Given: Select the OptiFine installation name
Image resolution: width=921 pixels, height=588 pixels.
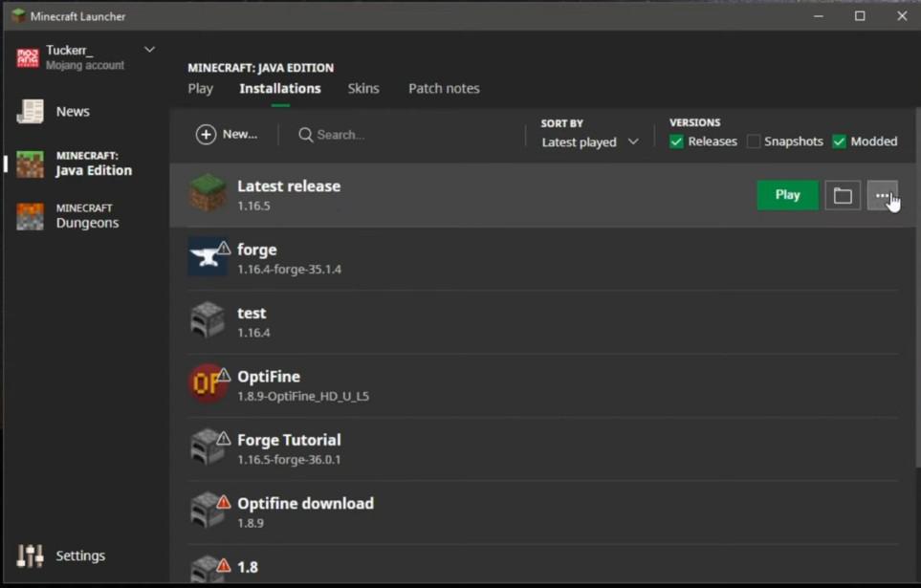Looking at the screenshot, I should coord(269,377).
